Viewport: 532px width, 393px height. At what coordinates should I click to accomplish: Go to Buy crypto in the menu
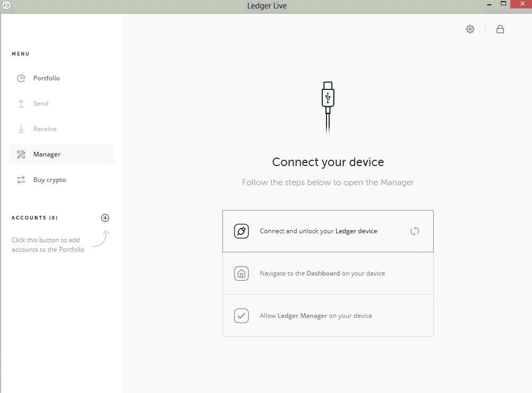tap(62, 180)
